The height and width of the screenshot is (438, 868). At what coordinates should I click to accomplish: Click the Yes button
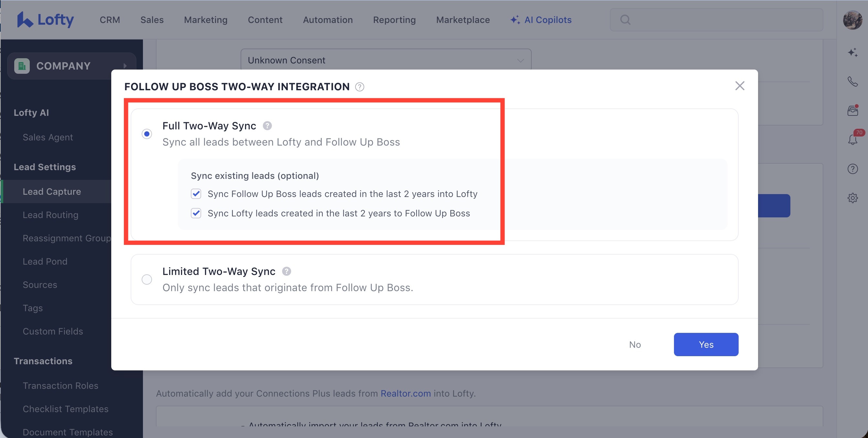pos(706,344)
